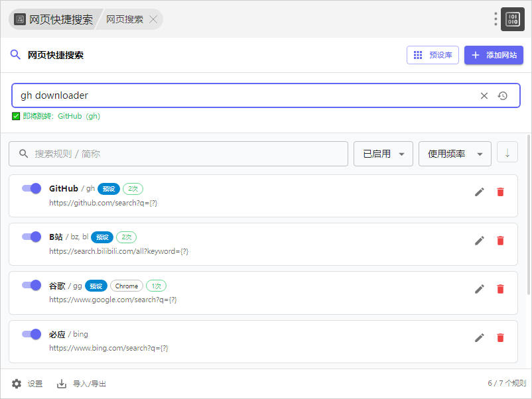Delete the B站 search rule

point(500,241)
